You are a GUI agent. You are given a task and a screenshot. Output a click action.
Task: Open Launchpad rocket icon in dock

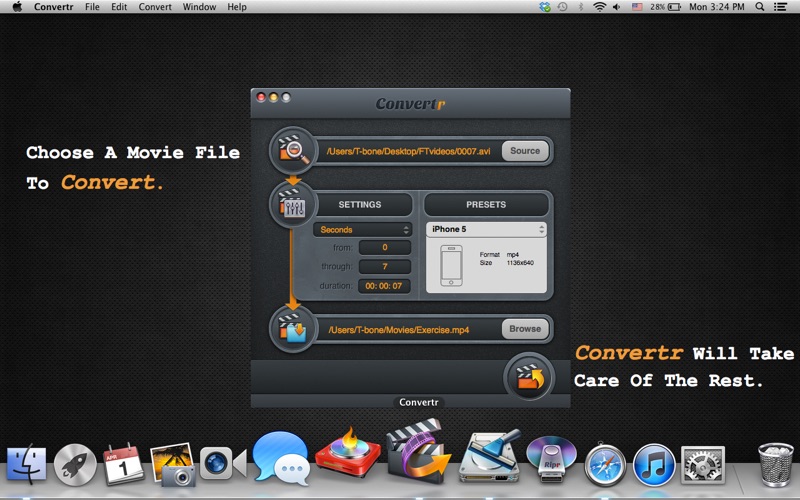[74, 464]
